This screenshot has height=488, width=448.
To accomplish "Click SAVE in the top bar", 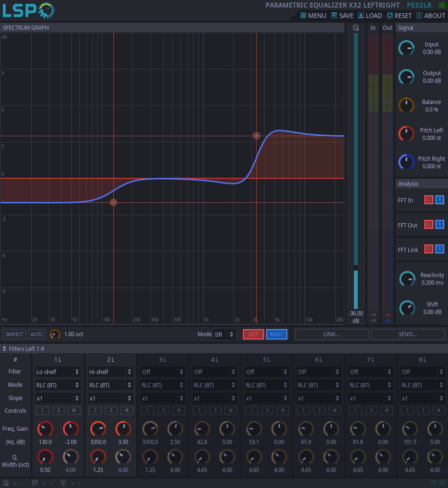I will click(343, 16).
